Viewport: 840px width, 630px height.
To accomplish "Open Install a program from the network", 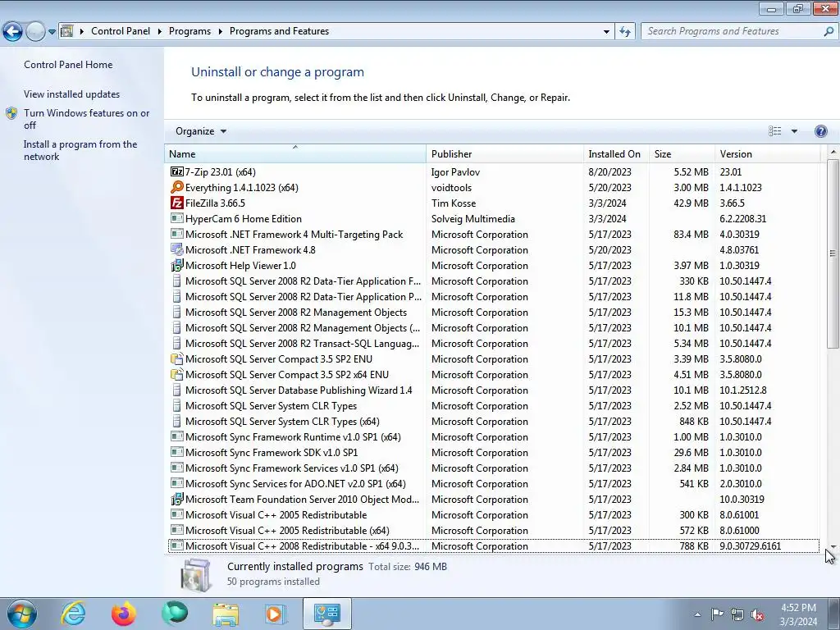I will [80, 151].
